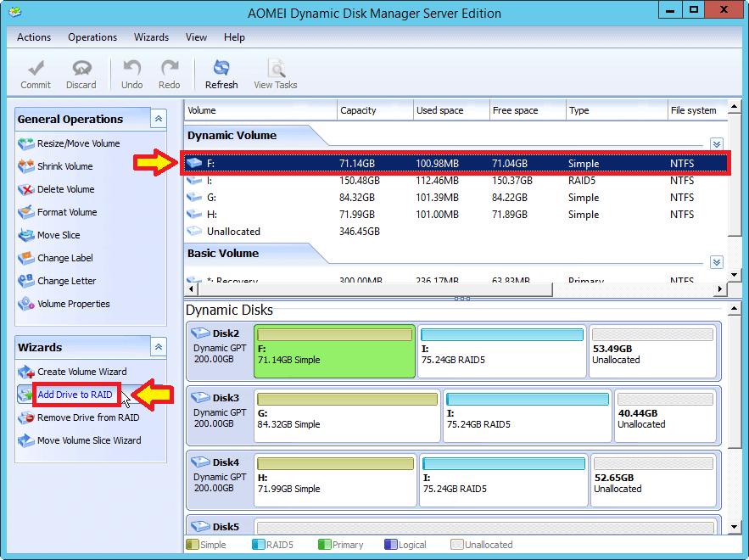Click Dynamic Disks pane scroll-down arrow

pyautogui.click(x=735, y=527)
